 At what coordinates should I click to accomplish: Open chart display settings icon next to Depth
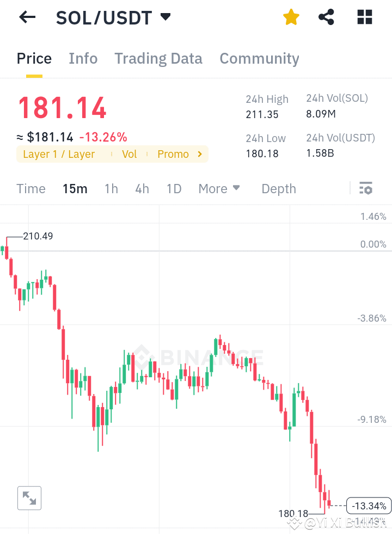tap(366, 188)
